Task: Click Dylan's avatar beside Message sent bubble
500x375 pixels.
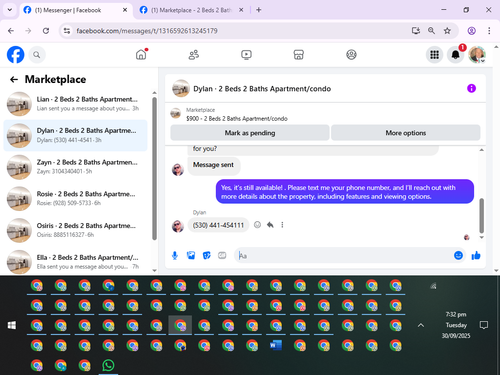Action: [178, 169]
